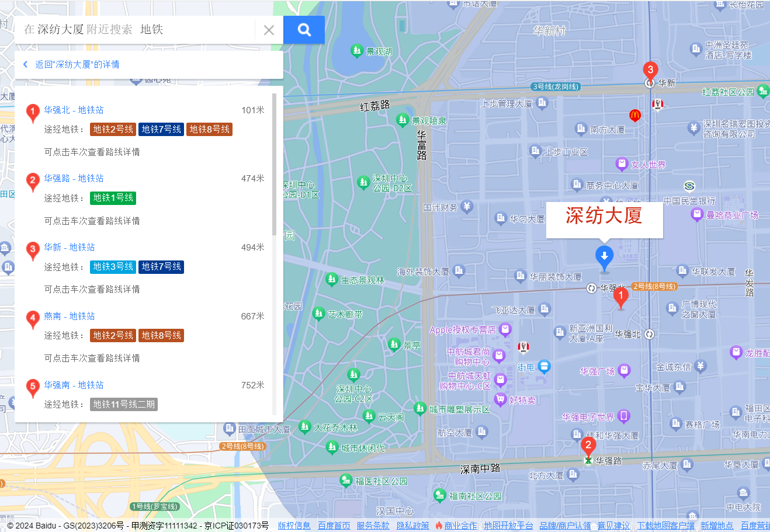
Task: Open 华新 - 地铁站 result
Action: coord(69,247)
